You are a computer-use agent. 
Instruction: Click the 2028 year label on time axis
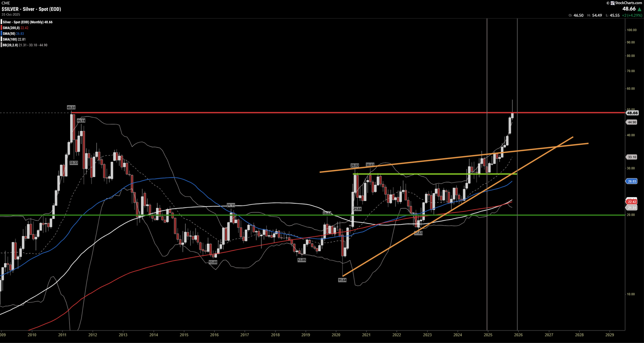coord(579,335)
